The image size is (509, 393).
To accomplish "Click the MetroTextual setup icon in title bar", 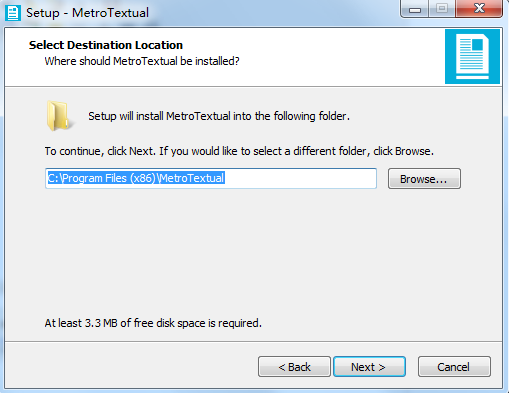I will pos(13,13).
